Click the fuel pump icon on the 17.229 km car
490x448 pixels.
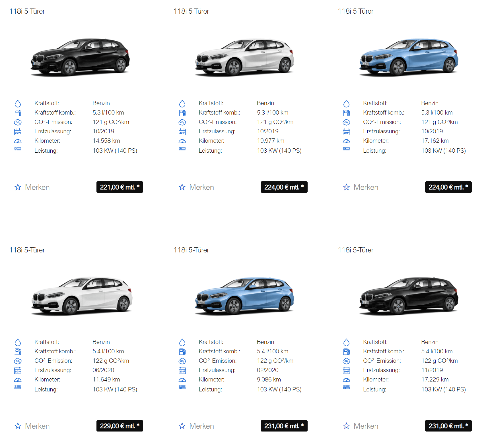346,352
